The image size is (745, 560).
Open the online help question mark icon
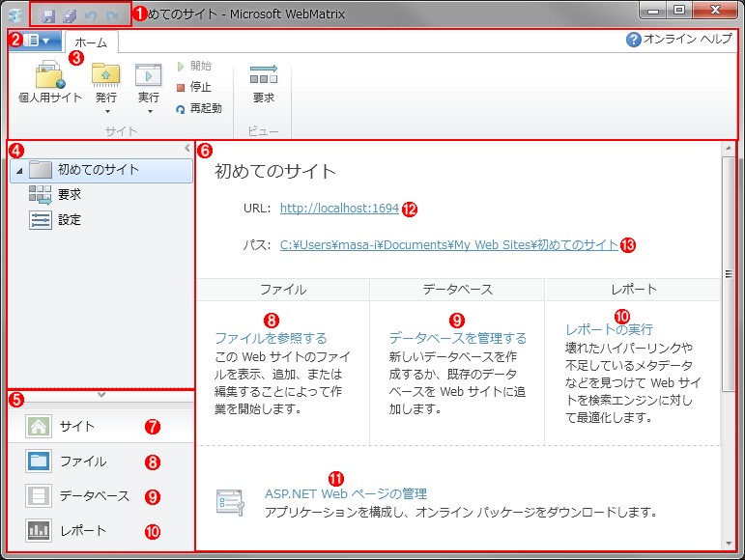coord(633,40)
